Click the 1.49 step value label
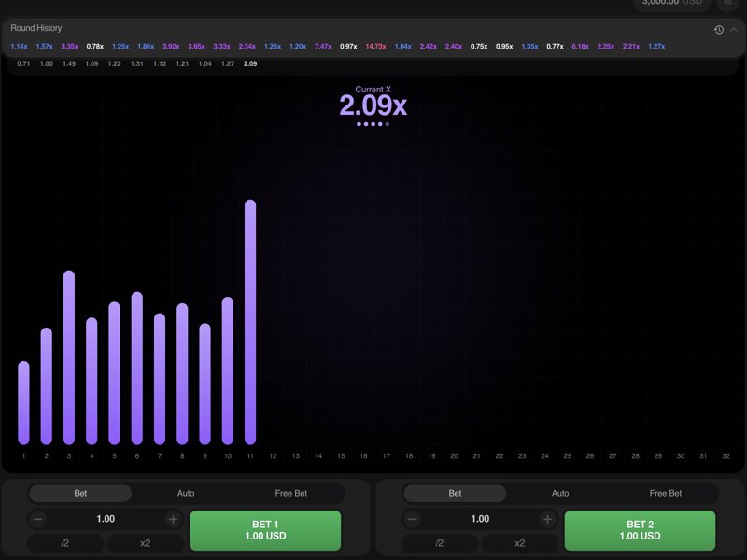This screenshot has width=747, height=560. pos(69,63)
